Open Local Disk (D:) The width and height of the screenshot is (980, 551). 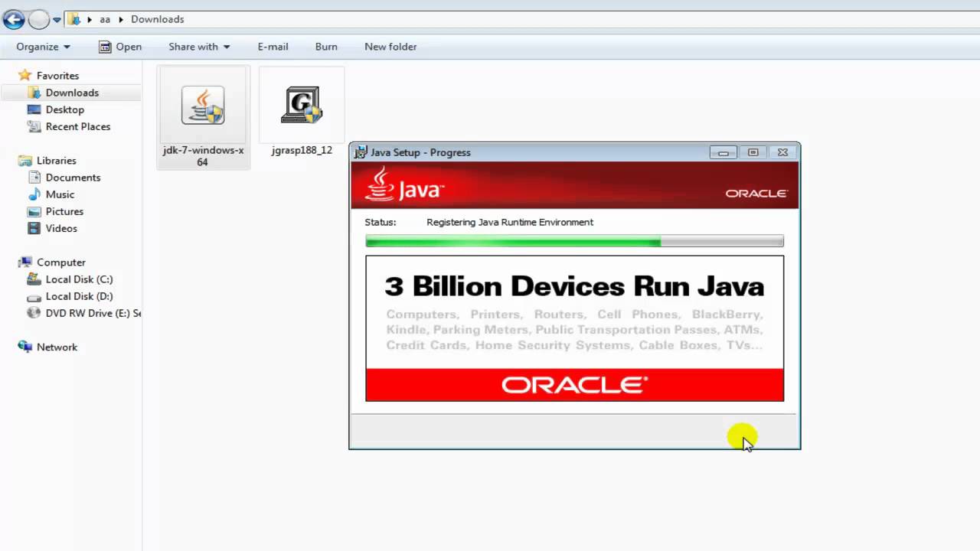tap(79, 296)
